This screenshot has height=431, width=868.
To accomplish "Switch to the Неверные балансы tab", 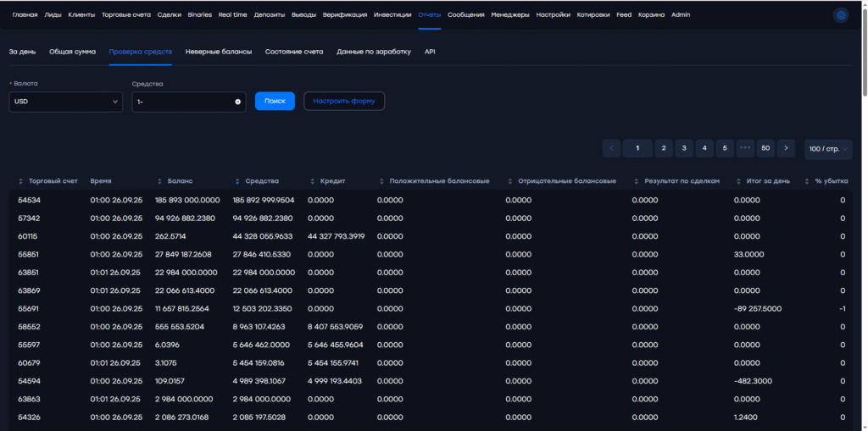I will 219,52.
